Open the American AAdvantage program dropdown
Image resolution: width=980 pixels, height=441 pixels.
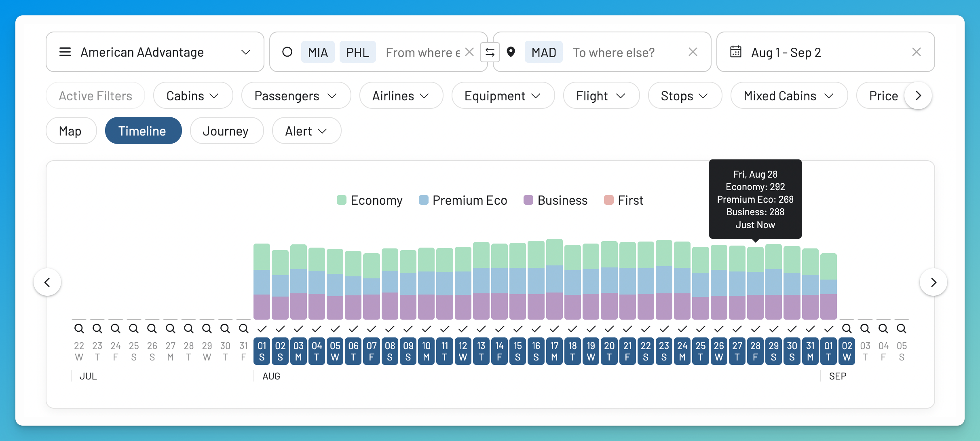[155, 52]
